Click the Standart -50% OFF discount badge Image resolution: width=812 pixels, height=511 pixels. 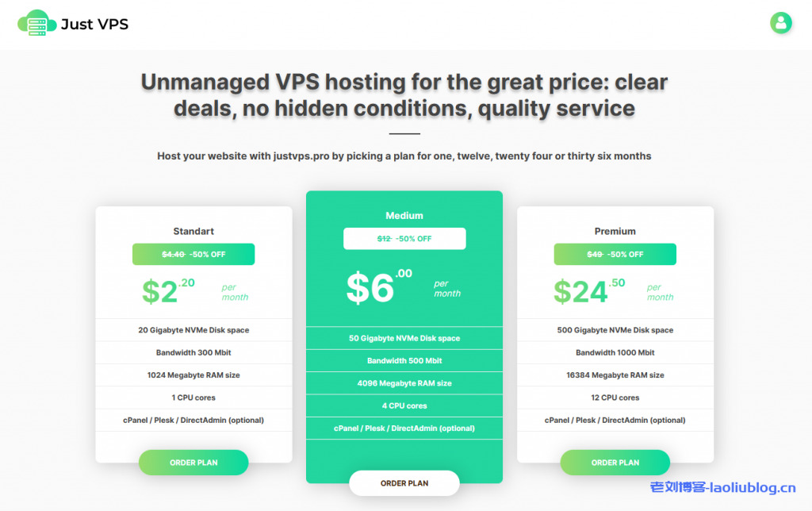193,254
